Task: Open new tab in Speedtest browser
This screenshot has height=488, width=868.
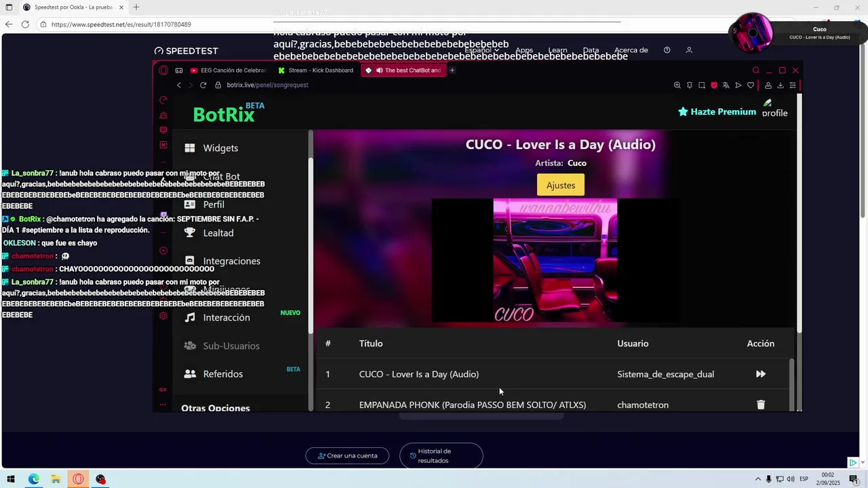Action: (136, 7)
